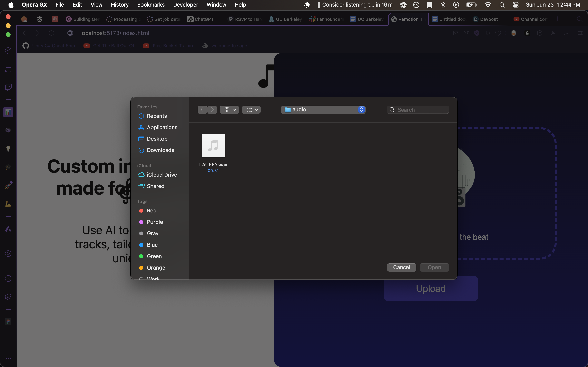Go back in file dialog navigation
Viewport: 588px width, 367px height.
coord(202,110)
